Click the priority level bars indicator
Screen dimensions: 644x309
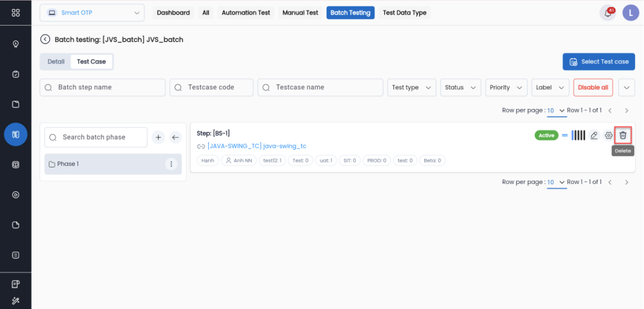pos(578,135)
